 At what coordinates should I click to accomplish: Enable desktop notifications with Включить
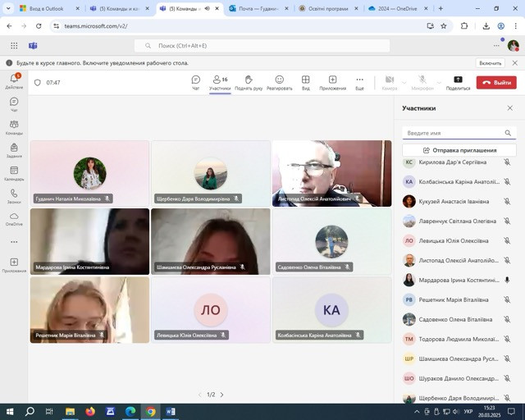[491, 63]
